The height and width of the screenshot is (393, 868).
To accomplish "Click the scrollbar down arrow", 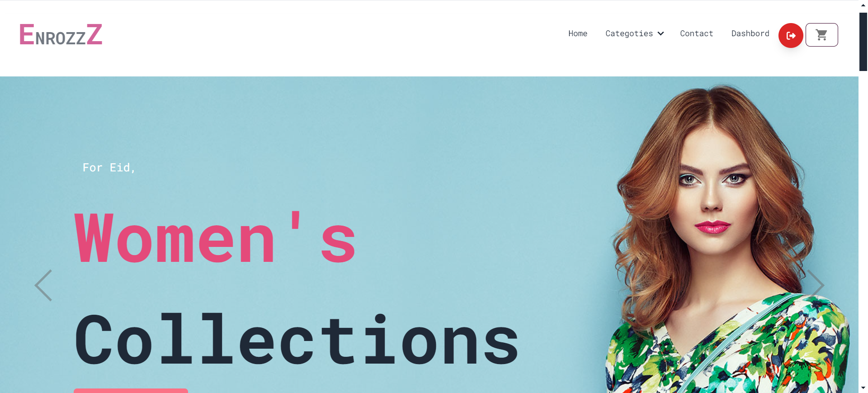I will (x=863, y=388).
